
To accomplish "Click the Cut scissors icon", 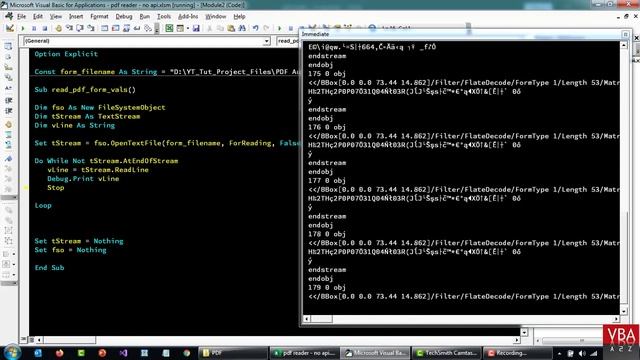I will pos(209,28).
